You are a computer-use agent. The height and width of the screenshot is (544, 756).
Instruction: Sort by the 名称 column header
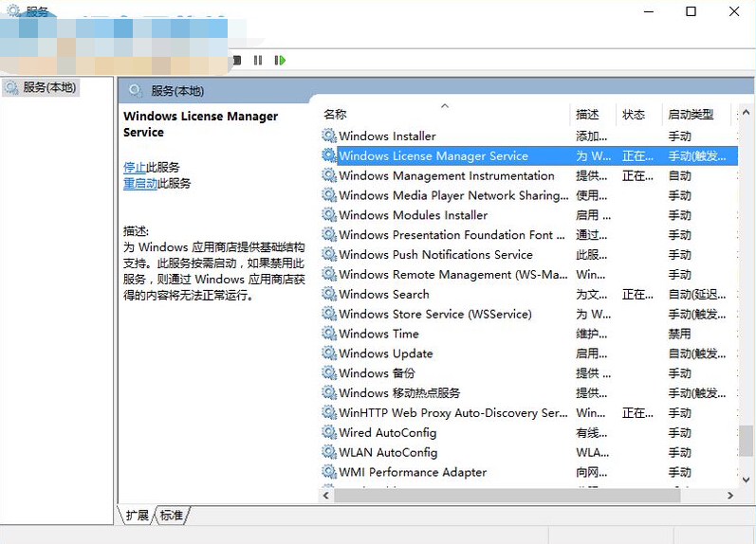point(444,114)
